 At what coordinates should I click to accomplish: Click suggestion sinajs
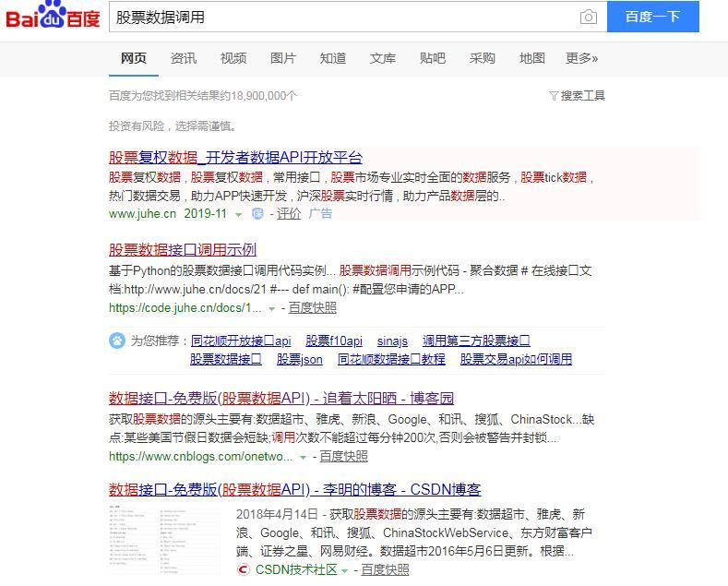(392, 341)
